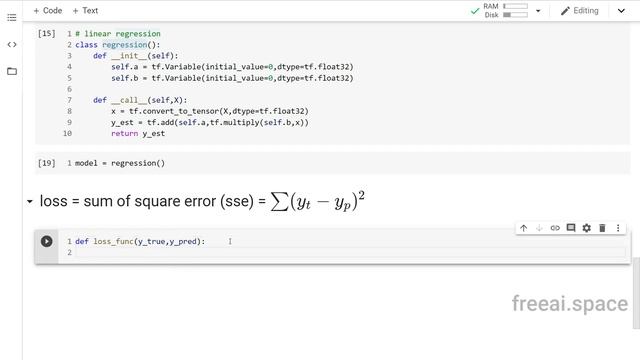Open the Editing mode button
The image size is (640, 360).
pyautogui.click(x=580, y=11)
